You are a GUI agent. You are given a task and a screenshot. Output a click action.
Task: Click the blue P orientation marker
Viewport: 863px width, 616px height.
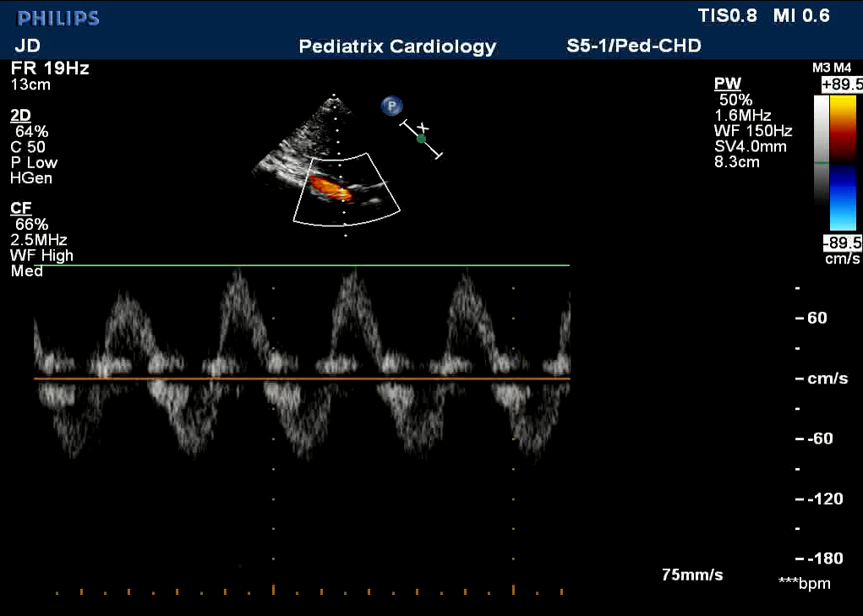(x=391, y=106)
